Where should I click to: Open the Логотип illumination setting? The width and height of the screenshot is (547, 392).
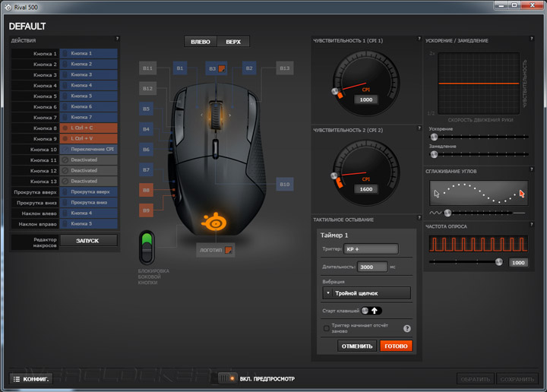[x=215, y=250]
